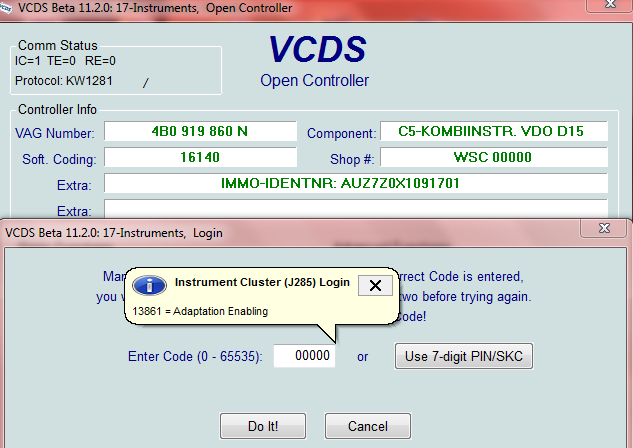Select the Component field C5-KOMBIINSTR. VDO D15

(494, 131)
